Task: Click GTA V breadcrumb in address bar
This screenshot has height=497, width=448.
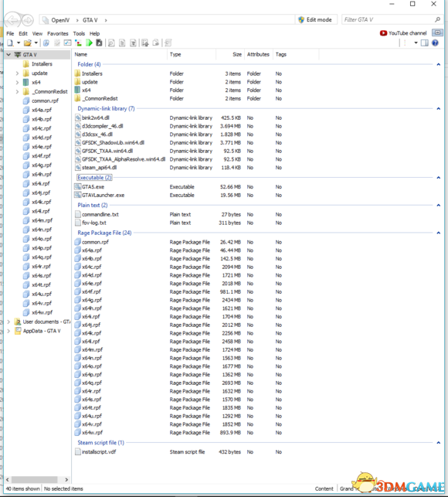Action: click(x=90, y=20)
